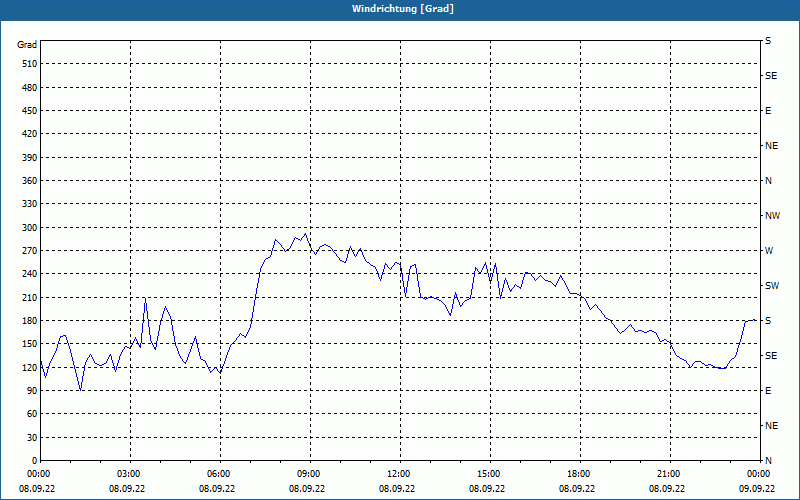This screenshot has height=500, width=800.
Task: Select the 360 value on the left axis
Action: coord(30,181)
